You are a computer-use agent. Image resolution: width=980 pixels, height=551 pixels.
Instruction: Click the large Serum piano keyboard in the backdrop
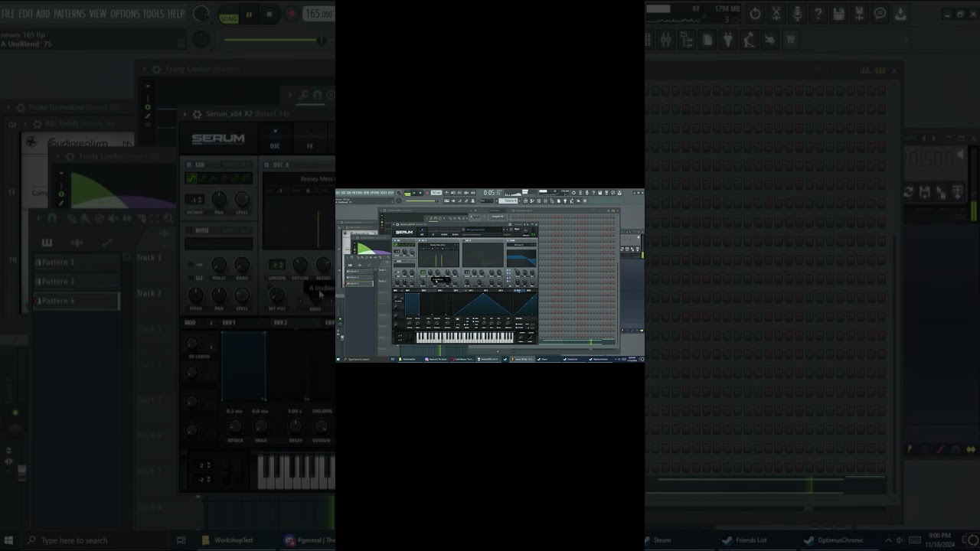pos(296,471)
